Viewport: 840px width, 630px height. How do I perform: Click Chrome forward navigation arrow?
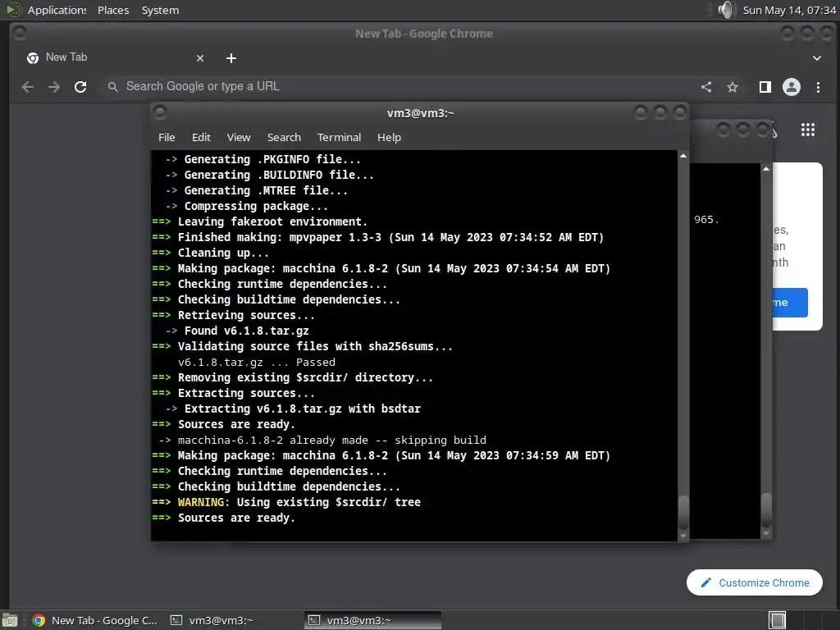(54, 87)
